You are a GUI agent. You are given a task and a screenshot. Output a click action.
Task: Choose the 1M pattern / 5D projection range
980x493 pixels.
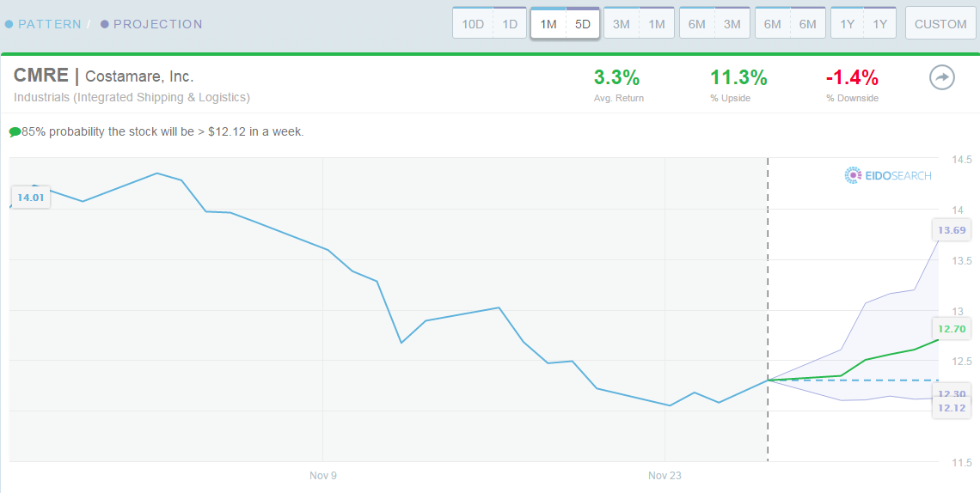pyautogui.click(x=565, y=24)
